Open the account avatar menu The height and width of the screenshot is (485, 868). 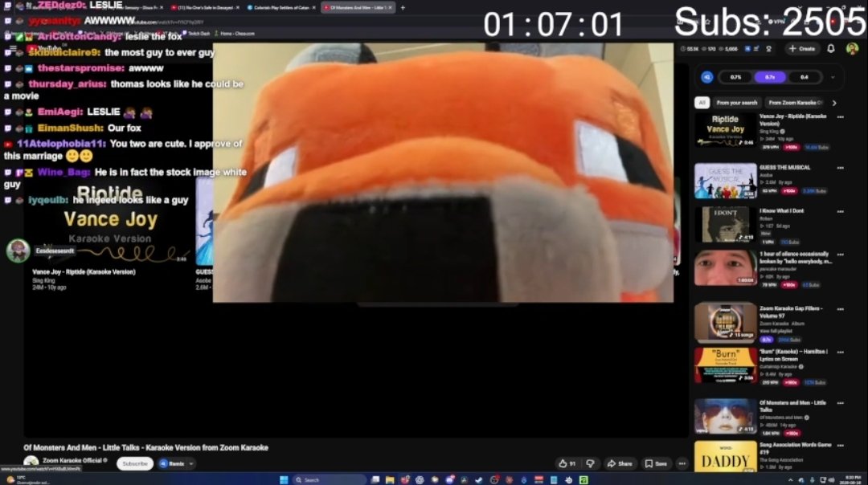pos(852,49)
